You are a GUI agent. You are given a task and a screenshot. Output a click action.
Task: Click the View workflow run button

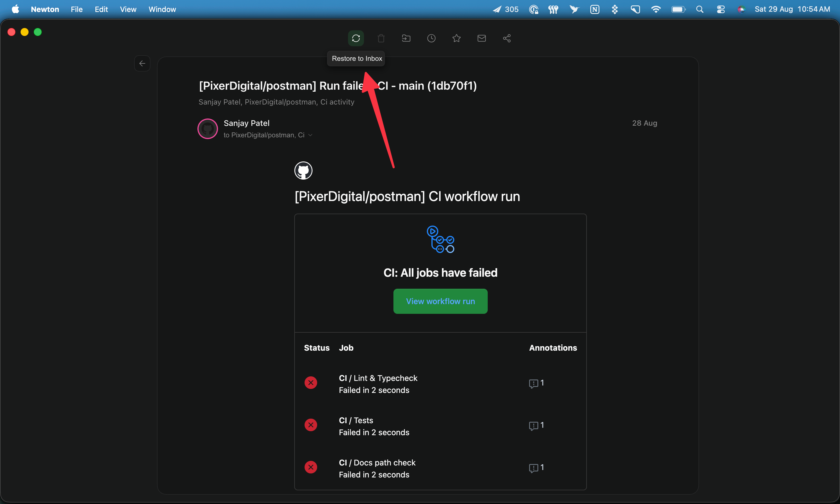click(x=440, y=301)
